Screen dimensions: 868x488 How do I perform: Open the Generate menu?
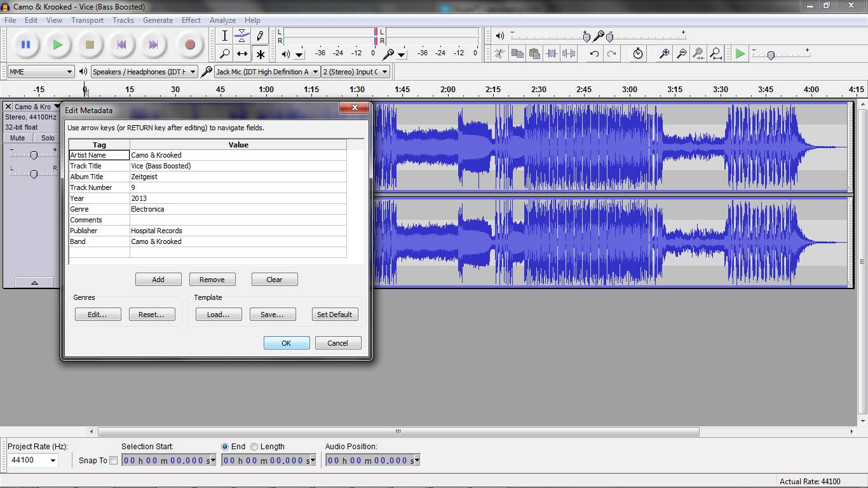click(x=158, y=20)
